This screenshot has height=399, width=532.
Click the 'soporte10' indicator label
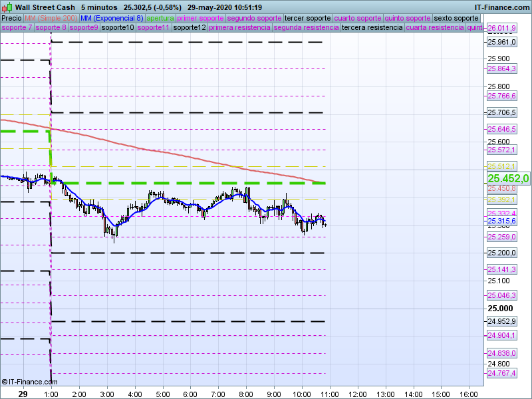click(x=118, y=28)
